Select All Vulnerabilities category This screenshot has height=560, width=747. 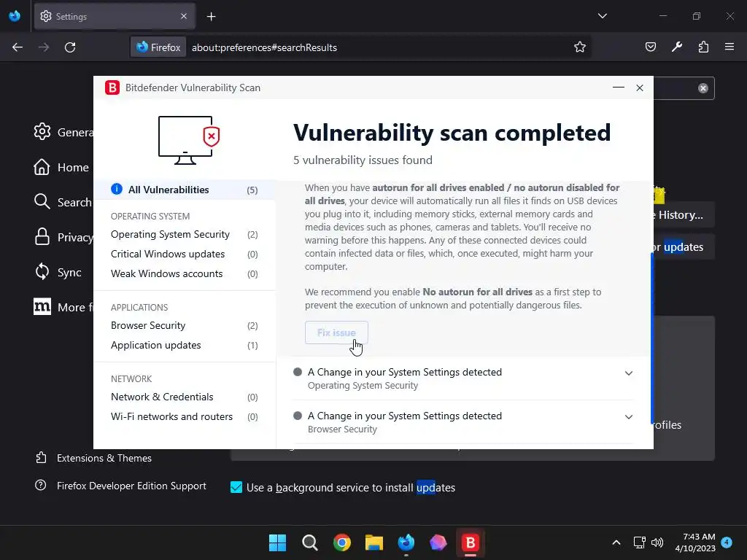[x=185, y=190]
